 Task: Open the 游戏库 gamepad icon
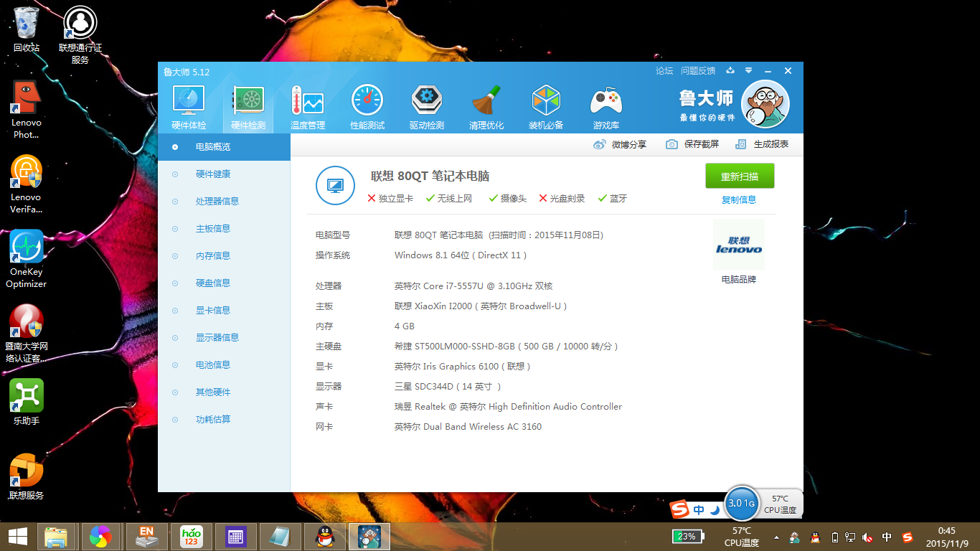click(606, 103)
